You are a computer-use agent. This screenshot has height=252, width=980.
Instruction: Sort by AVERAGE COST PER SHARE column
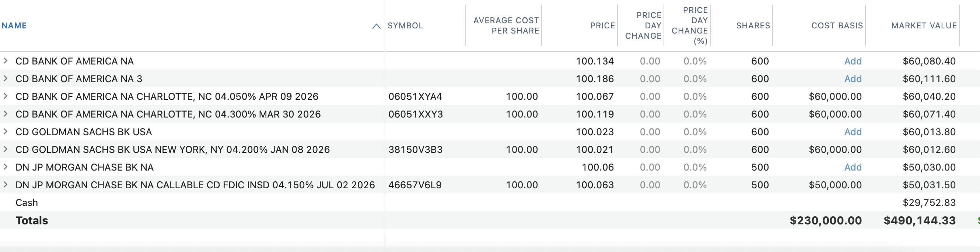point(506,25)
